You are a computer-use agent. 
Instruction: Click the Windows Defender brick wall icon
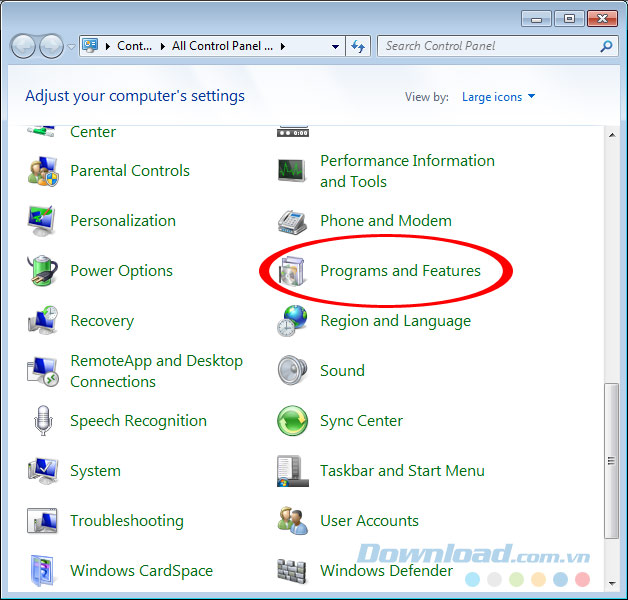(292, 571)
